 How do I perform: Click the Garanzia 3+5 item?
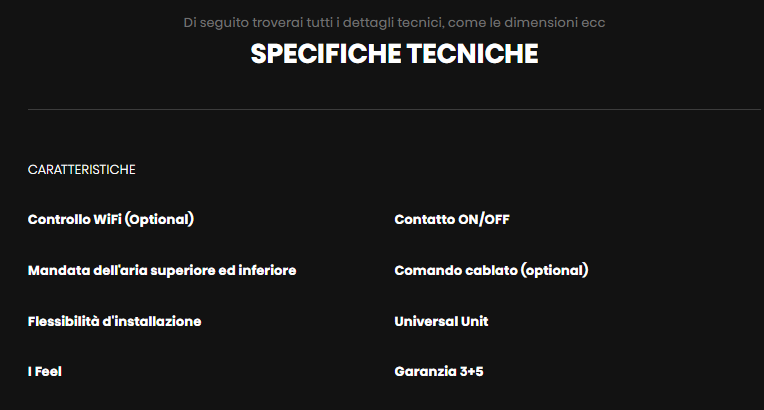[x=439, y=372]
